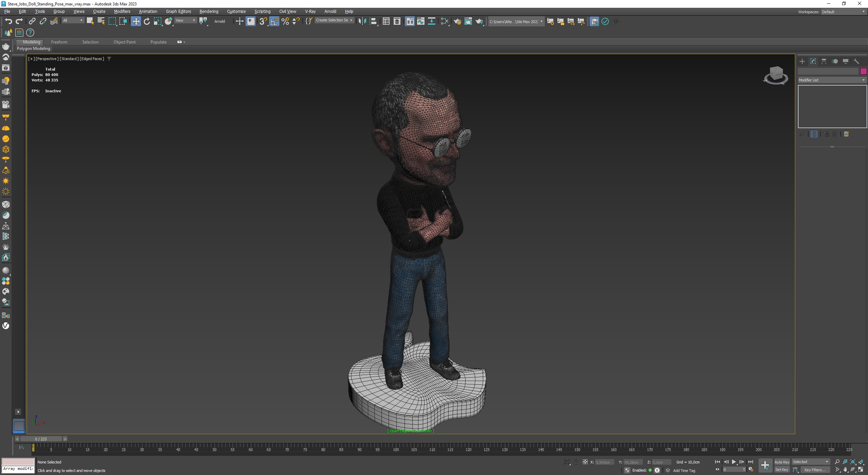Click the Mirror tool icon
Screen dimensions: 868x475
coord(362,21)
